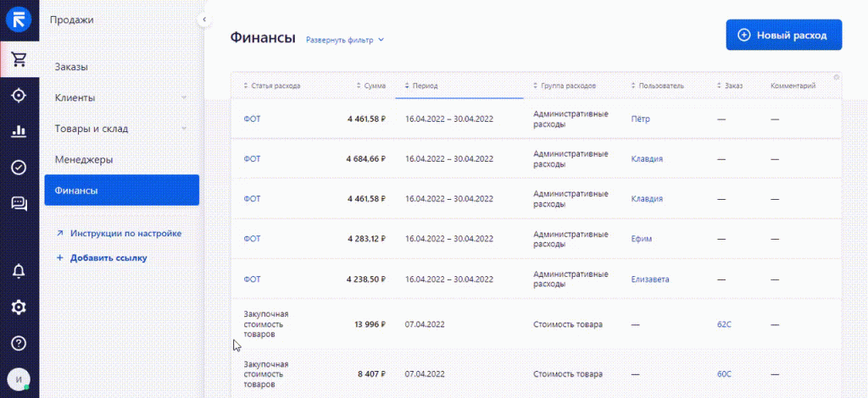Open the bar chart analytics icon
Image resolution: width=868 pixels, height=398 pixels.
[19, 131]
